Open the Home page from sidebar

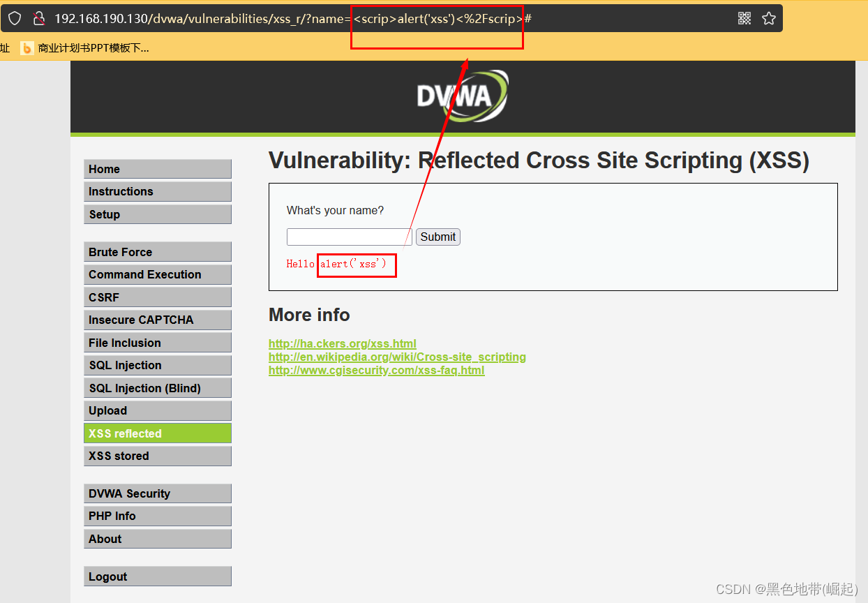pyautogui.click(x=157, y=169)
